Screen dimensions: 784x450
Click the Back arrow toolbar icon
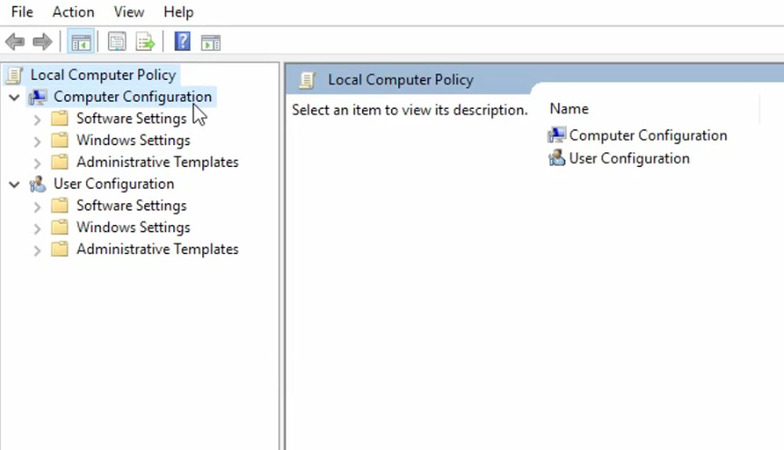pyautogui.click(x=15, y=42)
